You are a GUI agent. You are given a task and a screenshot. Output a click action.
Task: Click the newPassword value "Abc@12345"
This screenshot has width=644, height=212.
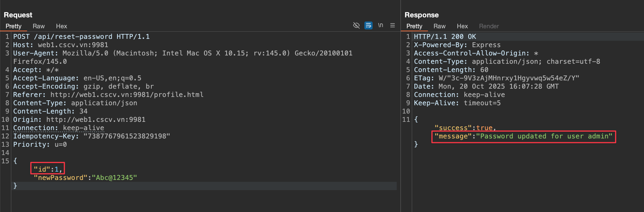coord(114,178)
